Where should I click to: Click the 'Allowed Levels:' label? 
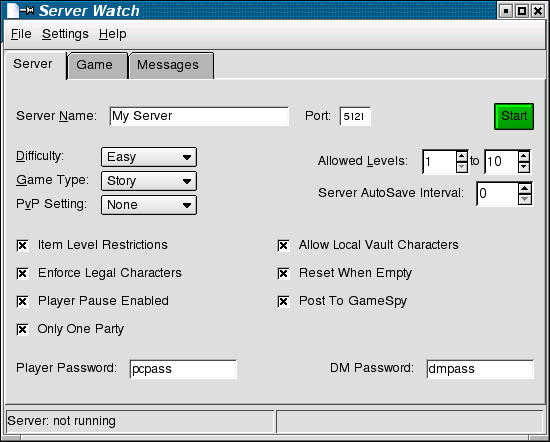click(363, 161)
